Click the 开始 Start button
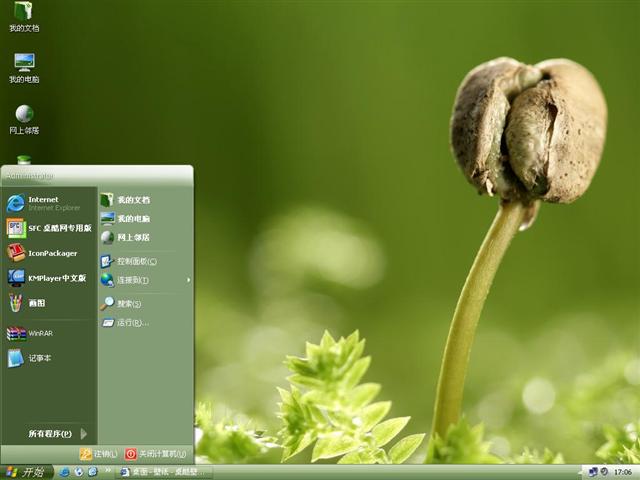 coord(26,472)
